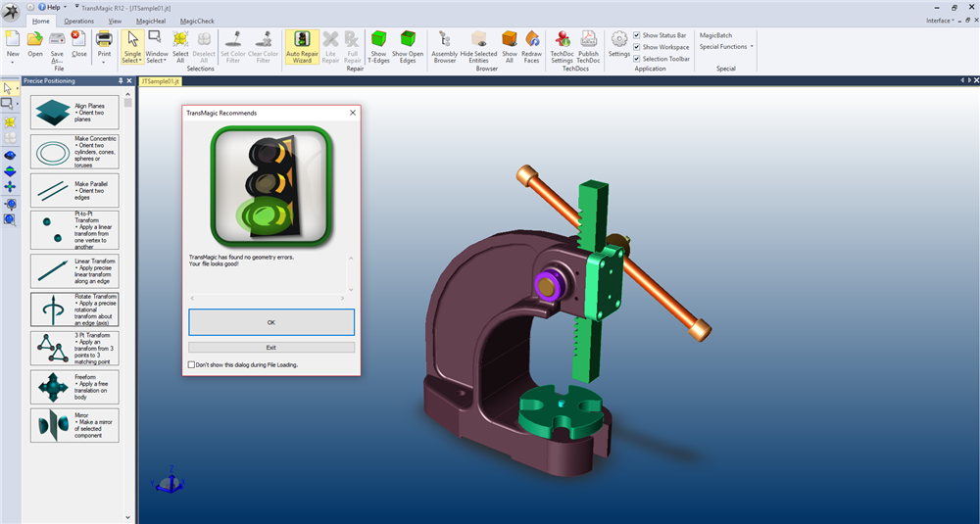Image resolution: width=980 pixels, height=524 pixels.
Task: Select the Align Planes positioning tool
Action: (74, 113)
